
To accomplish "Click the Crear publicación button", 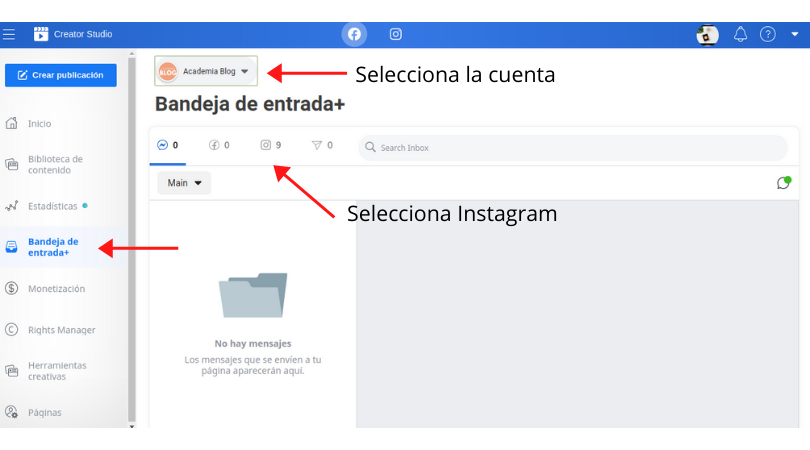I will point(61,75).
